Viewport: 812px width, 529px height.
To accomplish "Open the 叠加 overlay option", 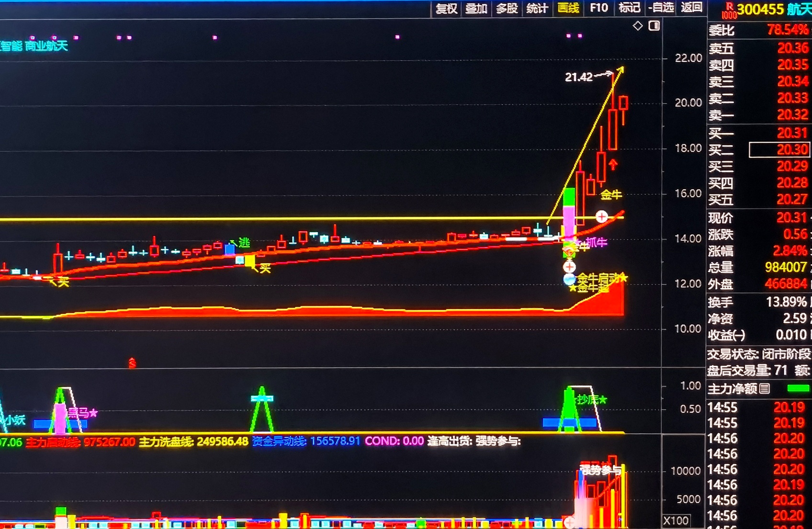I will point(476,8).
